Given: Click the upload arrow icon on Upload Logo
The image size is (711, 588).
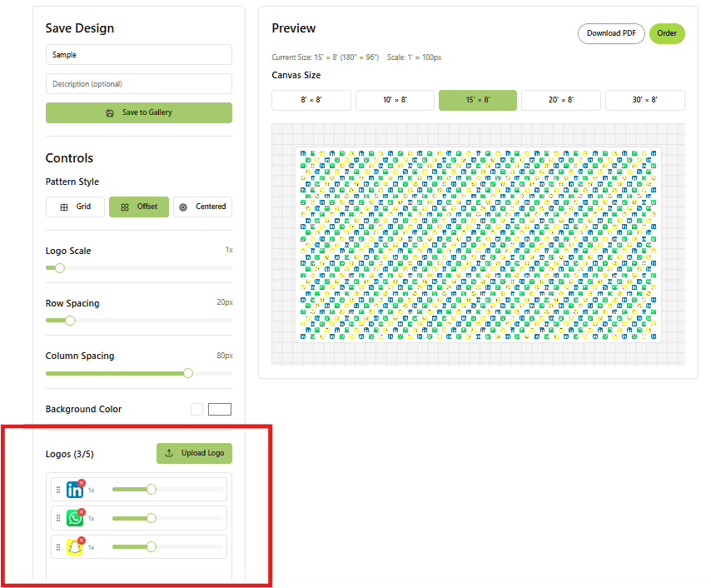Looking at the screenshot, I should [x=169, y=453].
